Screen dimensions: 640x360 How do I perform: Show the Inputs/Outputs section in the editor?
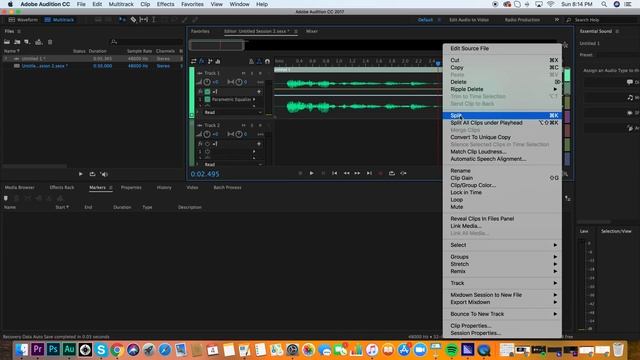tap(193, 61)
